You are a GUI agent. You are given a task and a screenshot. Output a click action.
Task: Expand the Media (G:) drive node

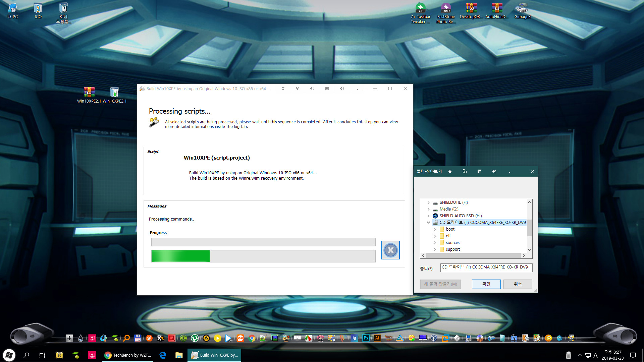pyautogui.click(x=428, y=209)
